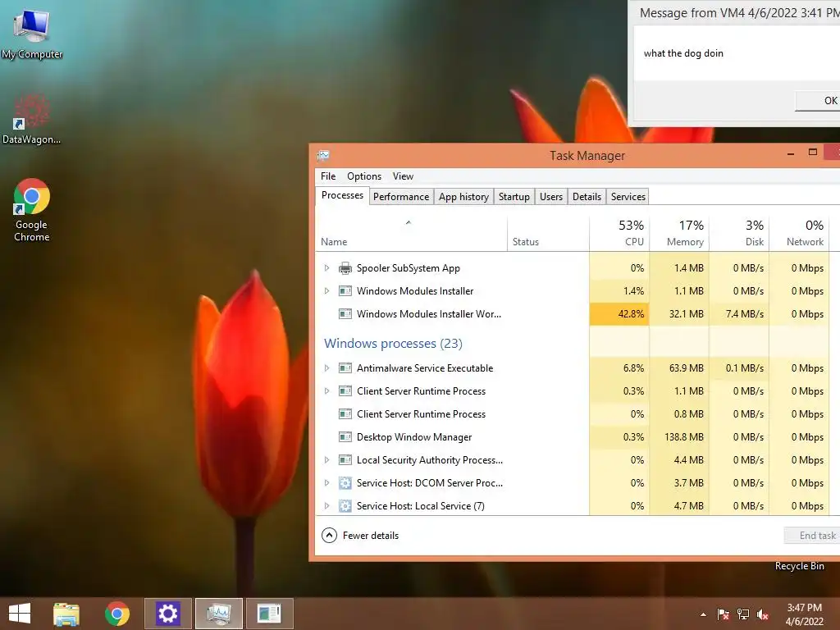Screen dimensions: 840x630
Task: Expand the Spooler SubSystem App row
Action: (326, 268)
